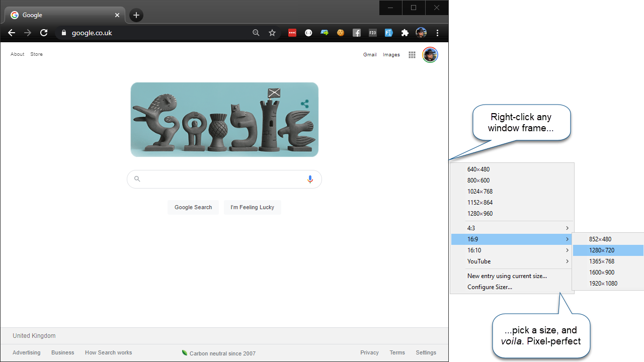The width and height of the screenshot is (644, 362).
Task: Choose 640×480 in the Sizer menu
Action: pyautogui.click(x=512, y=169)
